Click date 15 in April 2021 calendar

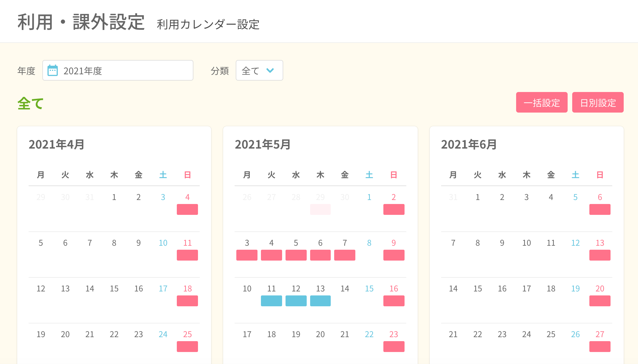[114, 289]
